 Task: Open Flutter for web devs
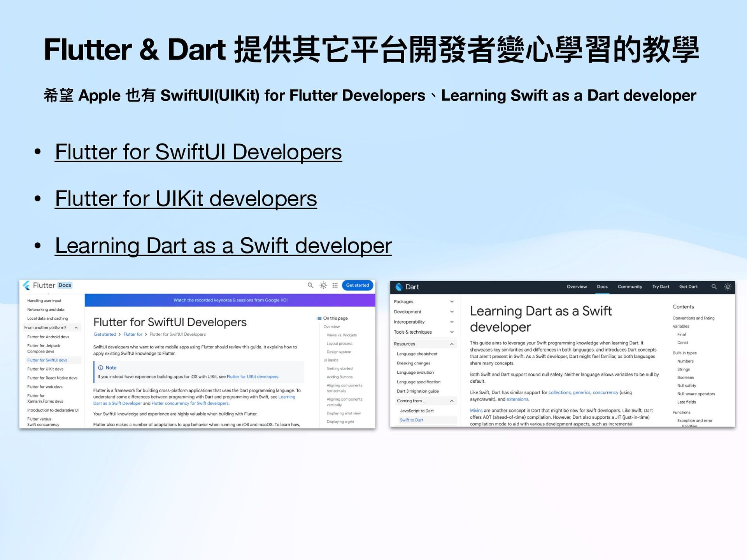(x=45, y=387)
